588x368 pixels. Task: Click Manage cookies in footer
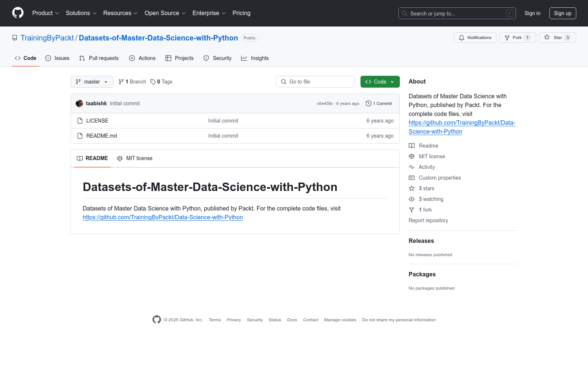point(340,320)
